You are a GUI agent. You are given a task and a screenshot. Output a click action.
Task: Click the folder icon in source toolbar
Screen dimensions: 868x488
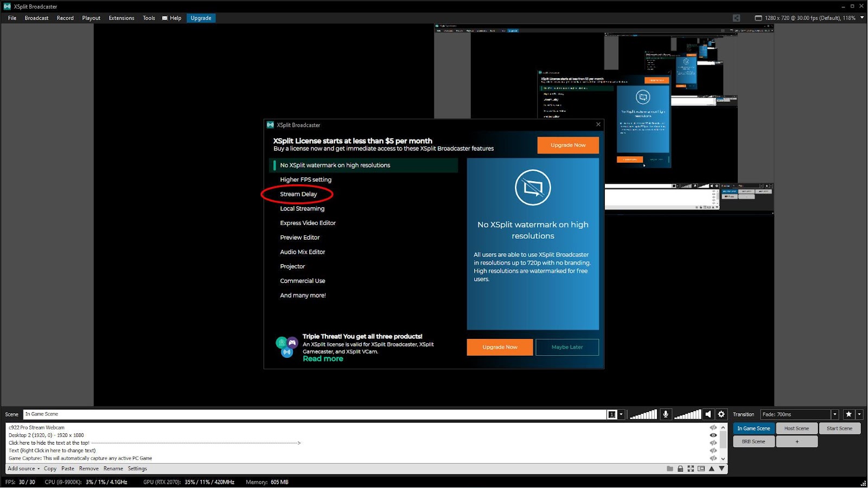(670, 468)
